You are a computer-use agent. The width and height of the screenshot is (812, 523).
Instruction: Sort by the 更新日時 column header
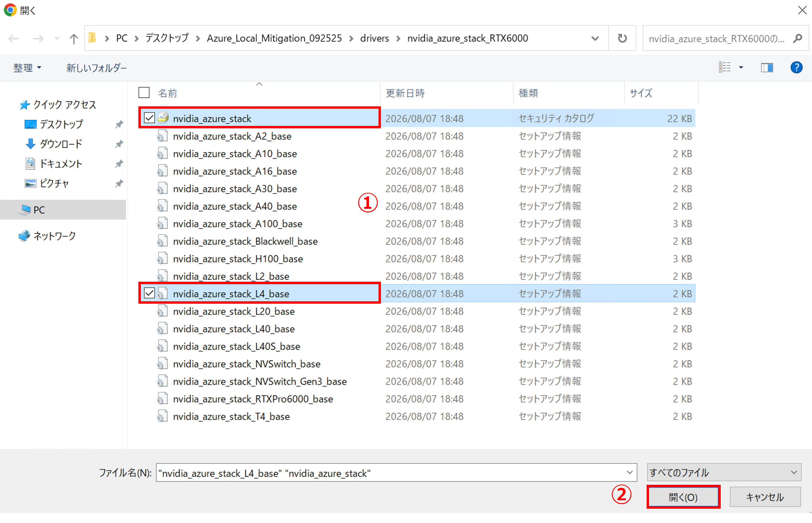coord(405,93)
